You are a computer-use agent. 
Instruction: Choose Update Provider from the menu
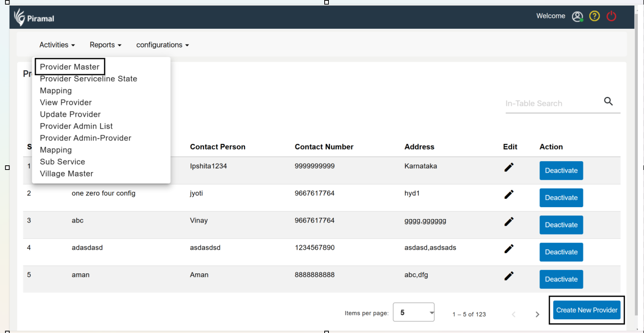(70, 114)
